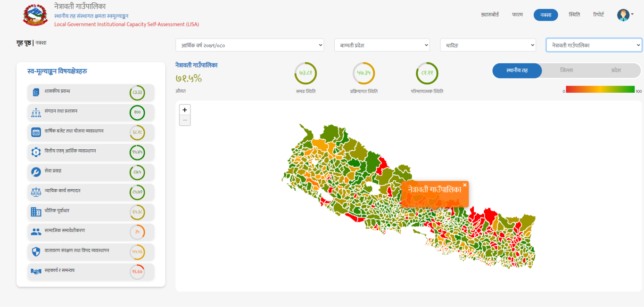
Task: Click the वार्षिक बजेट calendar icon
Action: pos(36,132)
